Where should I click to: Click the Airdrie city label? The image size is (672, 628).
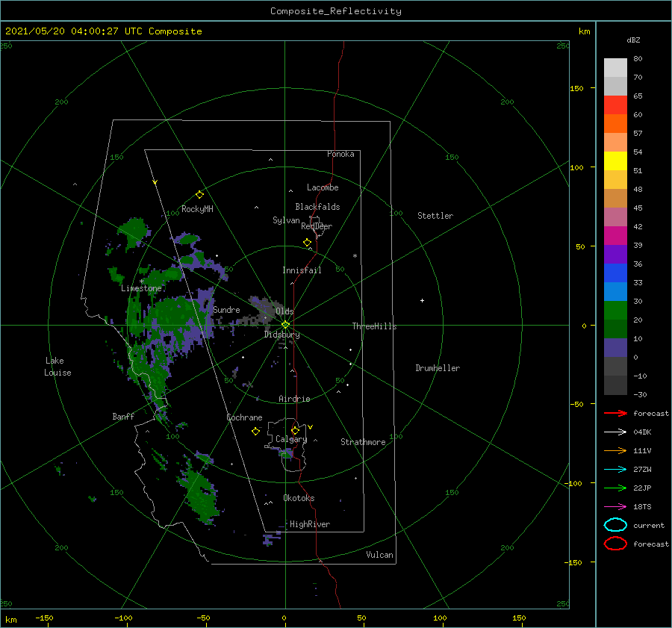(294, 399)
